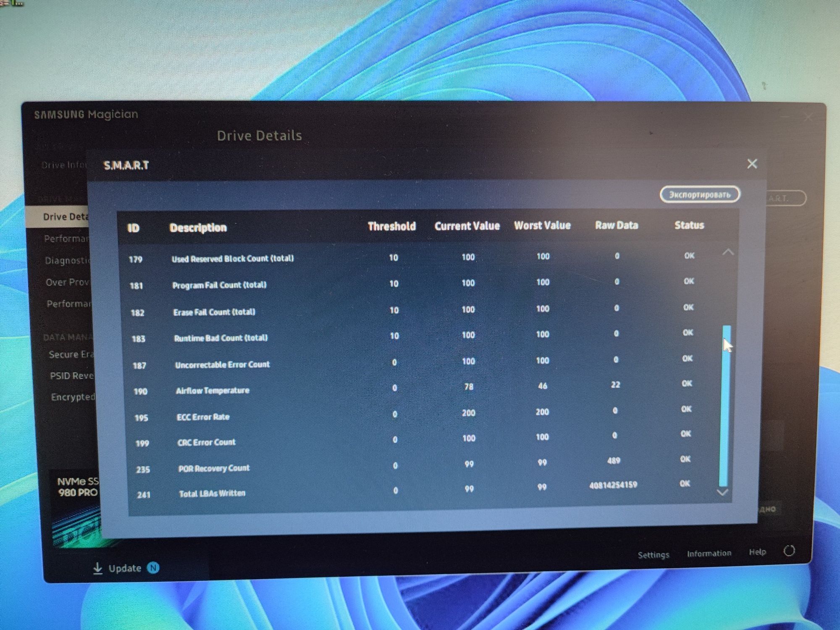Click the blue N badge next to Update
840x630 pixels.
pos(153,568)
